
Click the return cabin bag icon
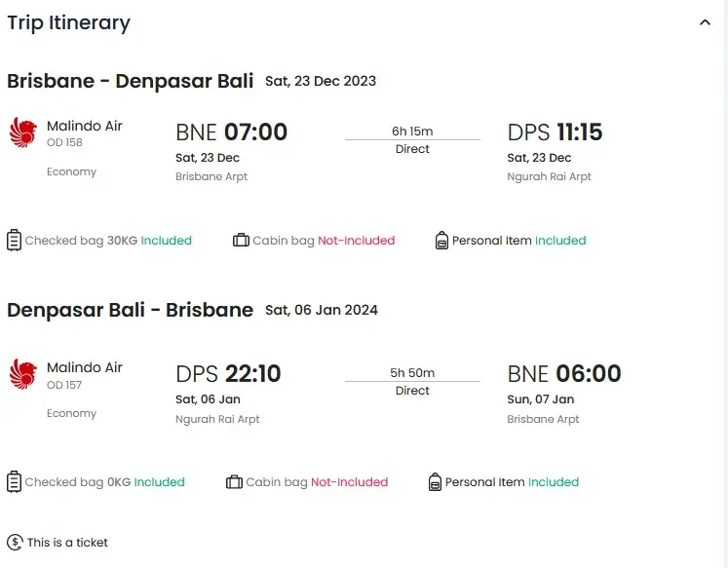[x=234, y=481]
